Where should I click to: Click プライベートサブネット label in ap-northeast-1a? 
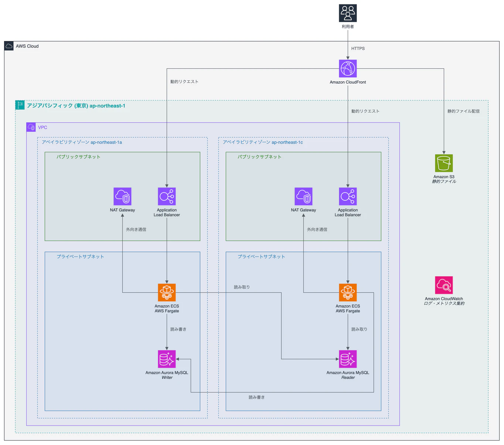pos(80,257)
